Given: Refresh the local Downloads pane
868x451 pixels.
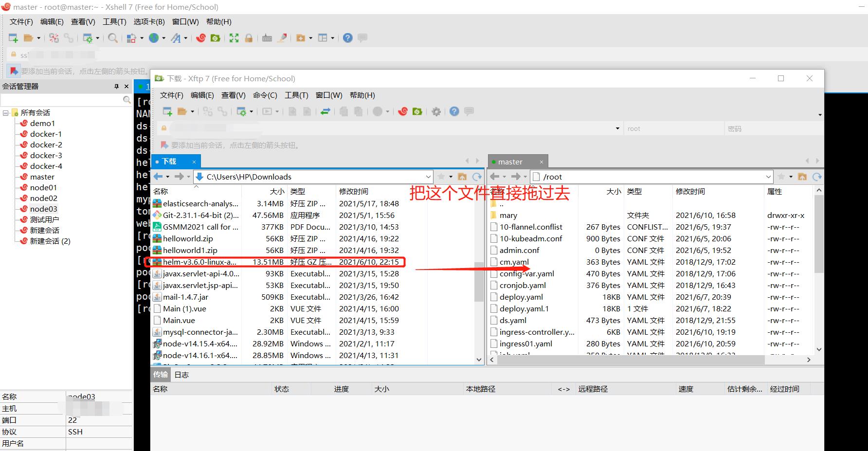Looking at the screenshot, I should pos(477,177).
